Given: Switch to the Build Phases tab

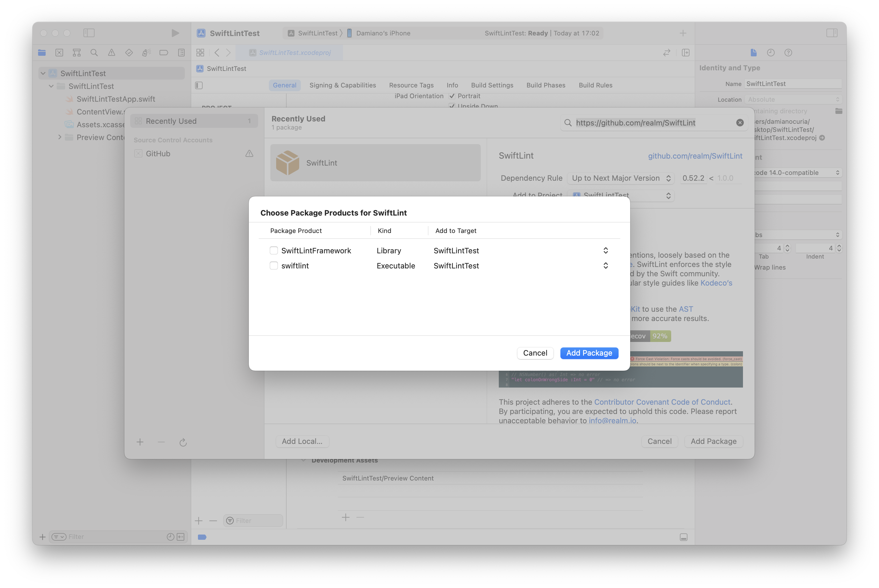Looking at the screenshot, I should point(546,85).
